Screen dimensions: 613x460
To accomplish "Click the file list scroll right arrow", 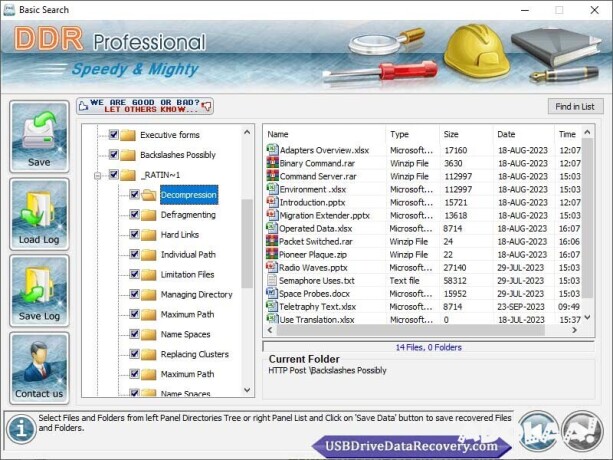I will [x=574, y=330].
